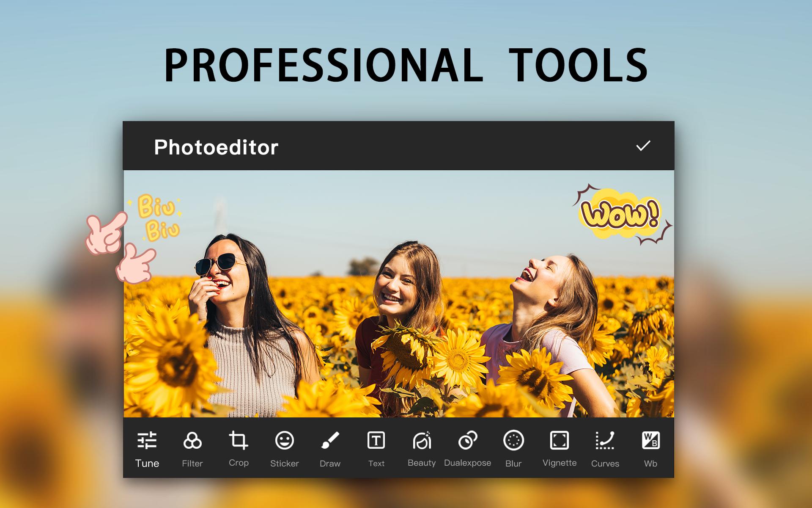Select the Wb white balance tool

point(650,449)
